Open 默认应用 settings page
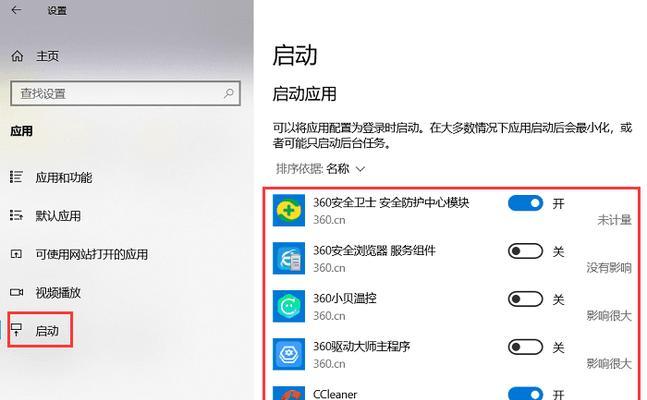 pos(58,215)
